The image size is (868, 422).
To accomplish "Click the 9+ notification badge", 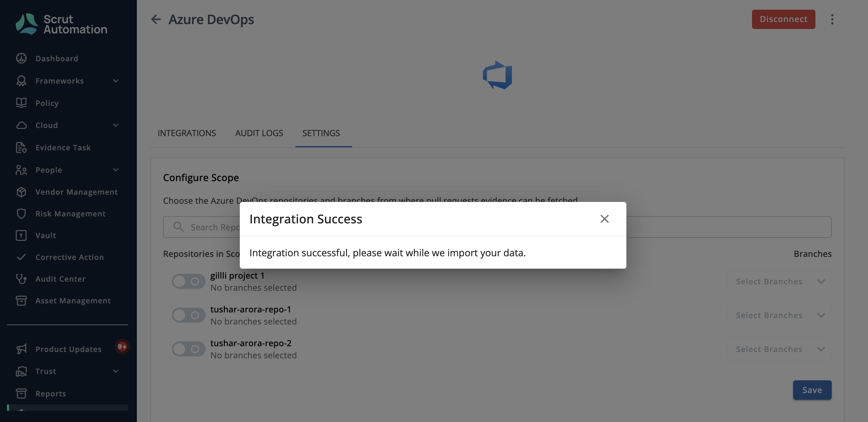I will (x=122, y=347).
